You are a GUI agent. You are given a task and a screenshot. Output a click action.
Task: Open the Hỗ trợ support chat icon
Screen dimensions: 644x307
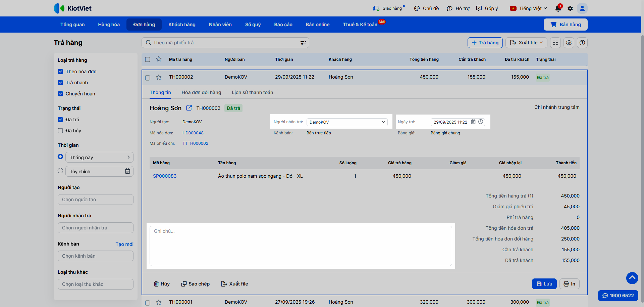point(450,8)
